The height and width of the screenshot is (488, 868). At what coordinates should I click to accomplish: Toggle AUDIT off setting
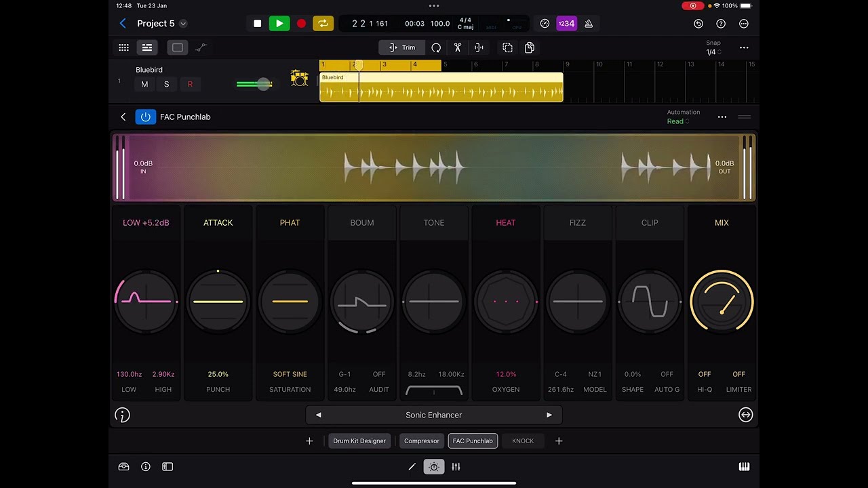379,374
